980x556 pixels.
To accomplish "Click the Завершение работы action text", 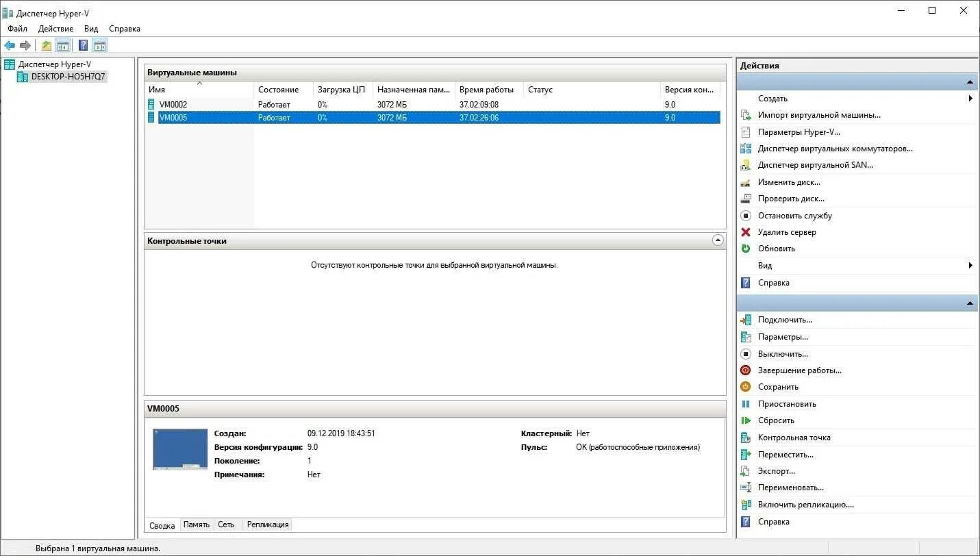I will 799,370.
